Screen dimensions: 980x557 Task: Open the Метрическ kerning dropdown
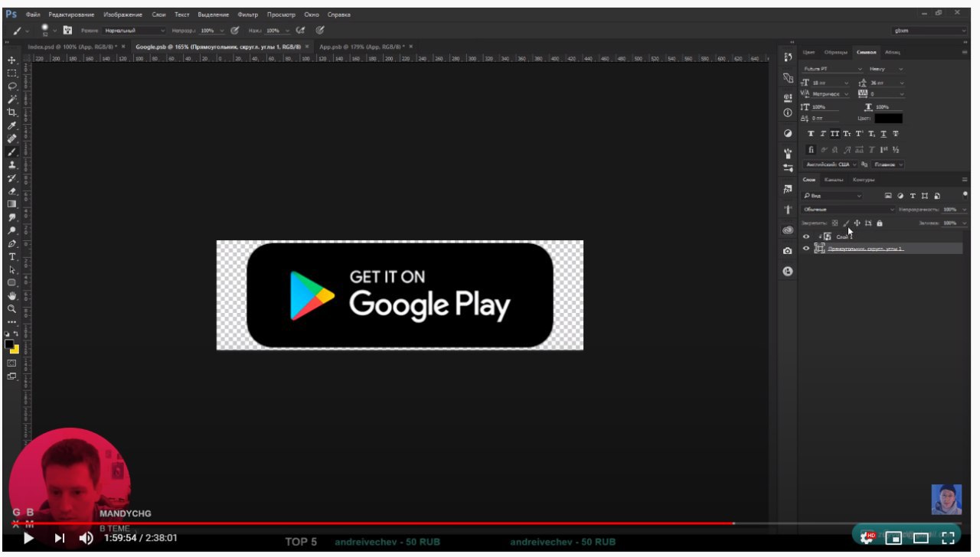[x=831, y=94]
